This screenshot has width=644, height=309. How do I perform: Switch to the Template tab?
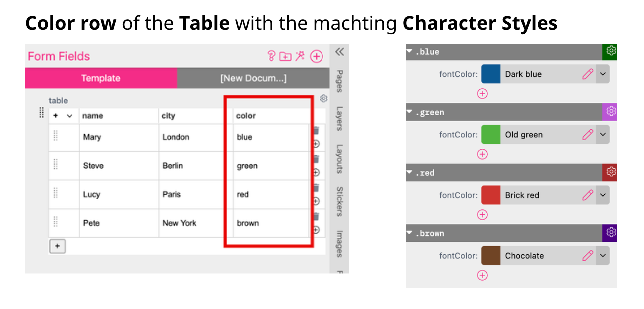tap(101, 78)
